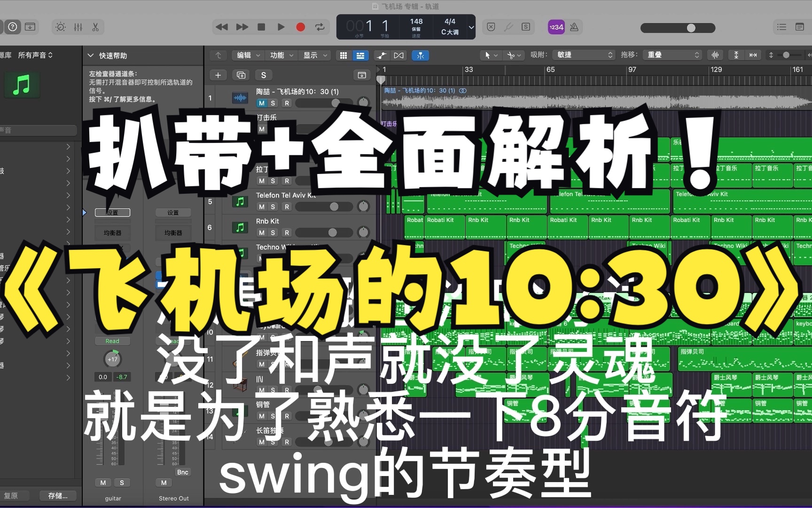Image resolution: width=812 pixels, height=508 pixels.
Task: Open the Mixer with the faders icon
Action: click(x=78, y=27)
